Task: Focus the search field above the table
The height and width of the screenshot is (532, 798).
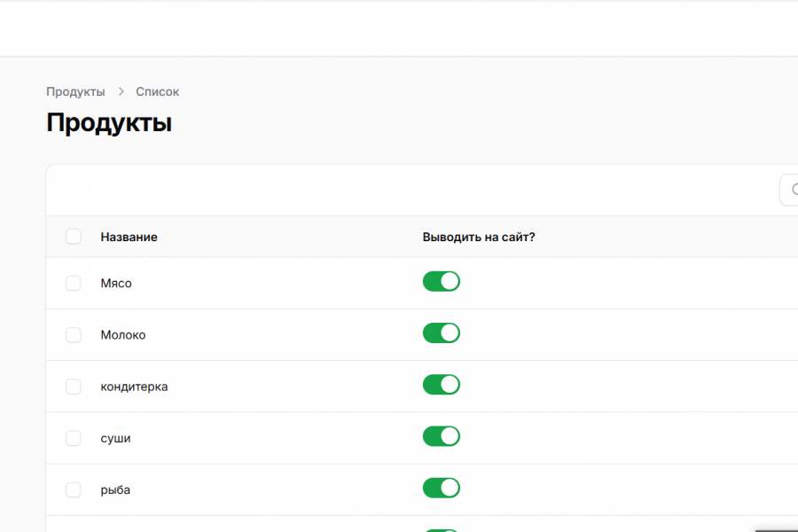Action: pos(789,190)
